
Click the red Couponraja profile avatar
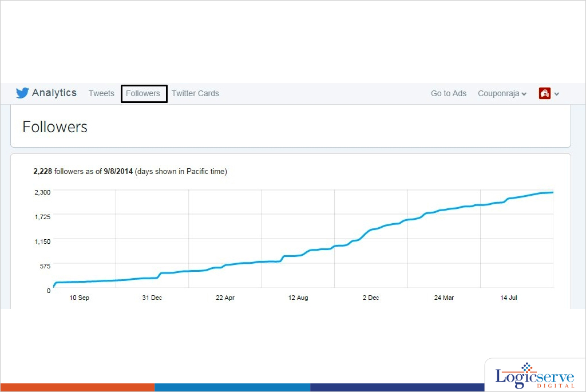[544, 93]
